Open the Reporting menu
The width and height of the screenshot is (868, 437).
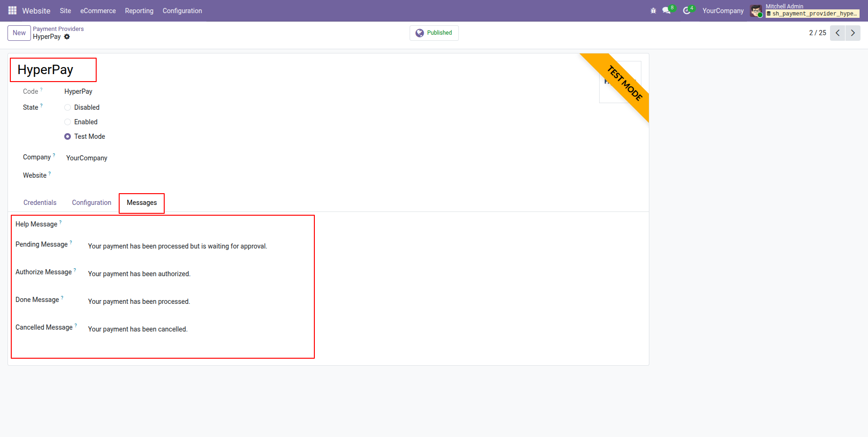pos(139,11)
